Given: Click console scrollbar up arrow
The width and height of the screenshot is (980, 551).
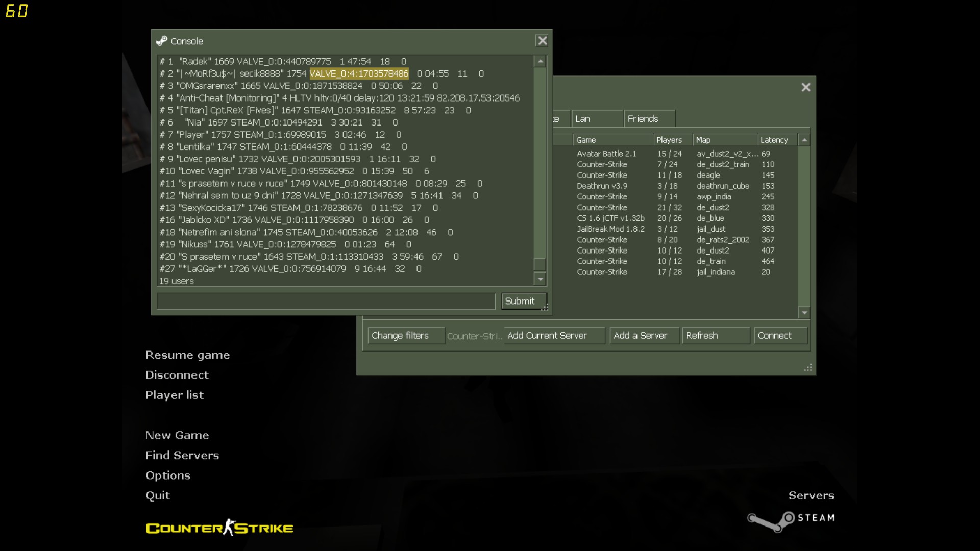Looking at the screenshot, I should click(x=540, y=61).
